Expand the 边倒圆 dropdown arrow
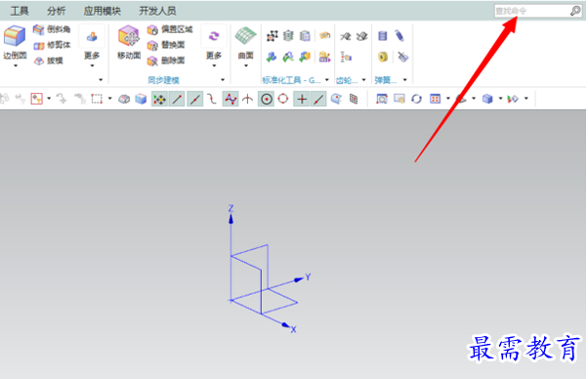Screen dimensions: 588x379 click(16, 66)
